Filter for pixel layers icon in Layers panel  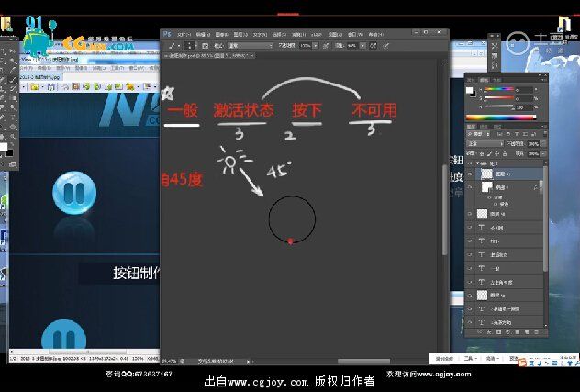pyautogui.click(x=499, y=134)
